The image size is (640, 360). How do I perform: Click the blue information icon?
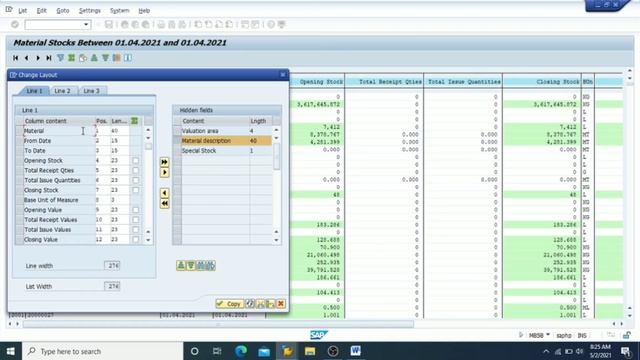tap(128, 58)
